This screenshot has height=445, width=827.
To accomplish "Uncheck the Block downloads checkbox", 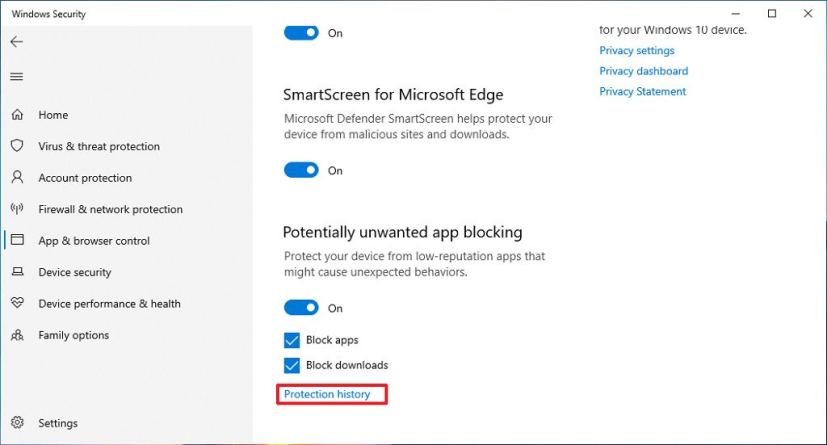I will [292, 365].
